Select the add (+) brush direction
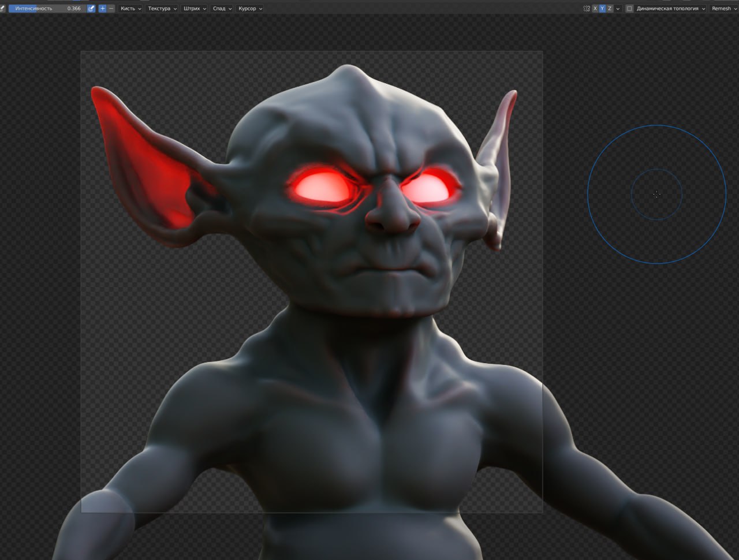 (103, 9)
